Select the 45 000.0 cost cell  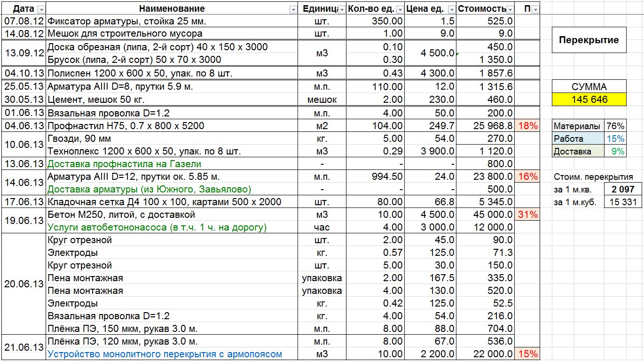tap(486, 215)
